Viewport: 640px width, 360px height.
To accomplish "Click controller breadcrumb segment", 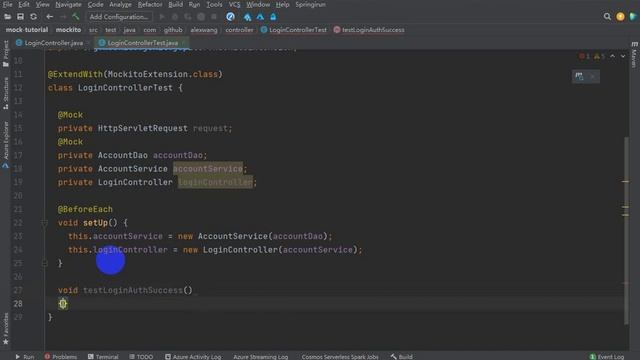I will click(x=239, y=30).
